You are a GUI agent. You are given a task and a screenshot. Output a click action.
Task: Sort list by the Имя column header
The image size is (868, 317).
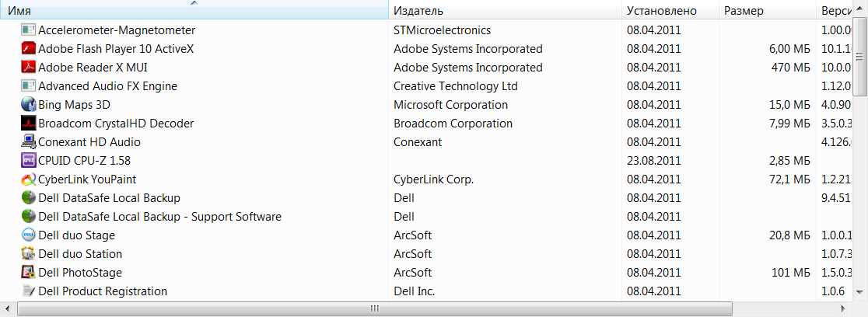click(193, 11)
